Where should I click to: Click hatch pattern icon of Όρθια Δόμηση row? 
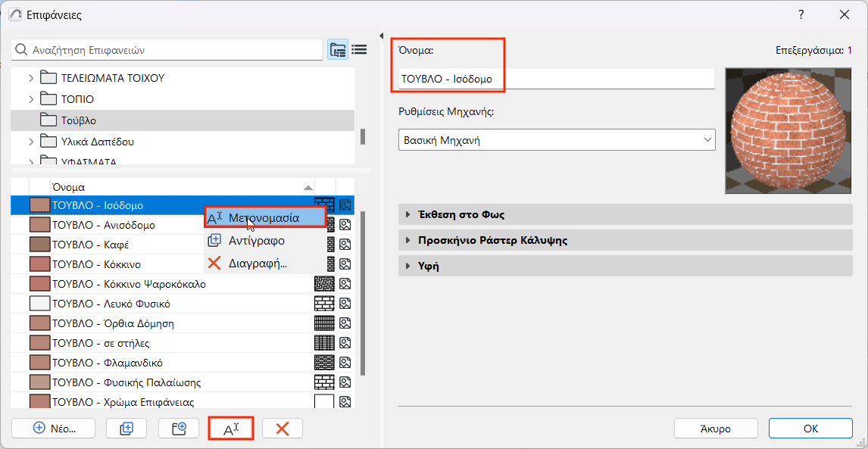[324, 323]
